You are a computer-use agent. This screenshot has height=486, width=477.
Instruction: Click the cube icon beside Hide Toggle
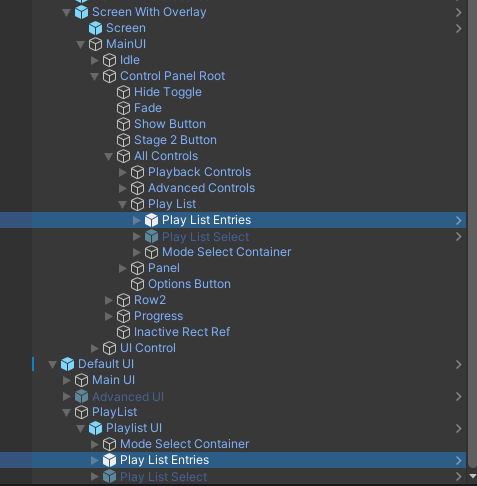tap(123, 92)
